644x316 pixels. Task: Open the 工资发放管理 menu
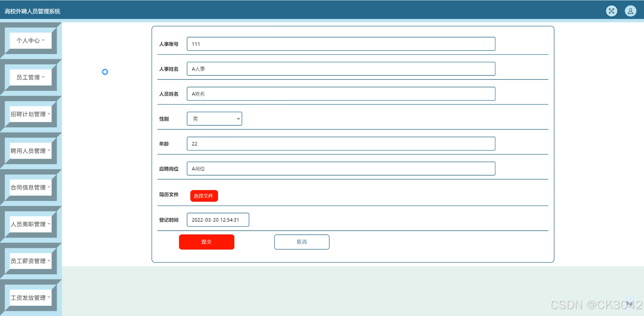click(31, 298)
